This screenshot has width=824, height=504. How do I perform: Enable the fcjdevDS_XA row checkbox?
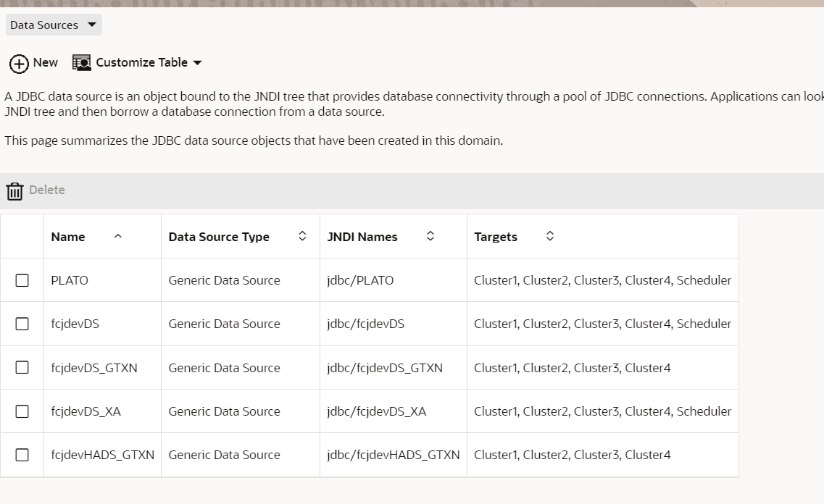[x=22, y=411]
